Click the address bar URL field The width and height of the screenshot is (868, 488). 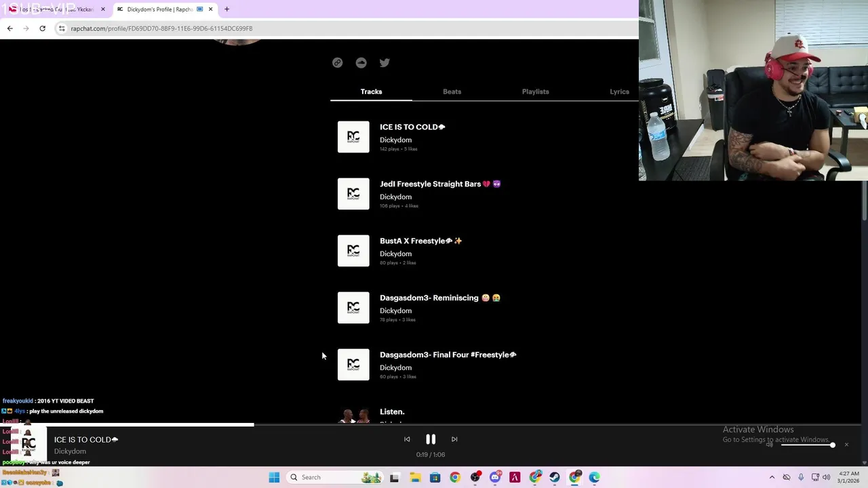tap(346, 28)
